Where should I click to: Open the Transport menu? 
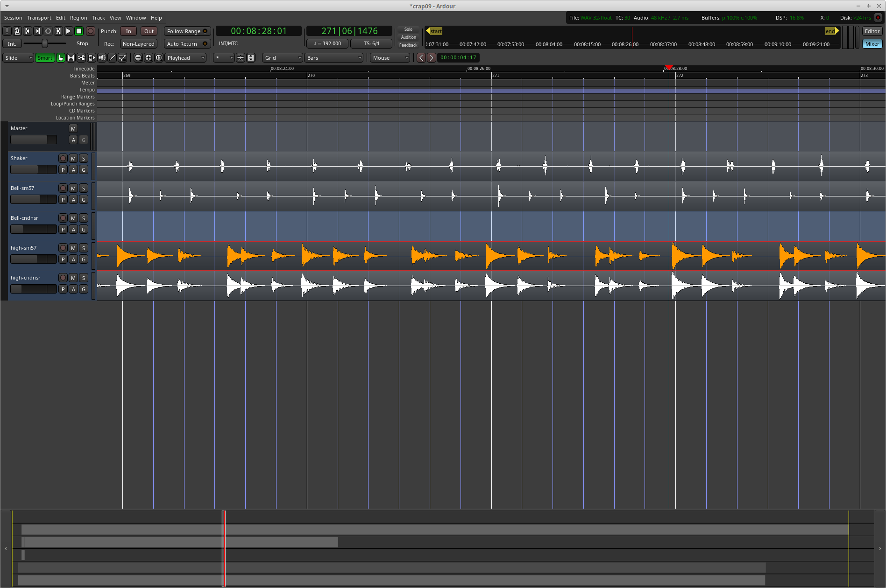(39, 18)
